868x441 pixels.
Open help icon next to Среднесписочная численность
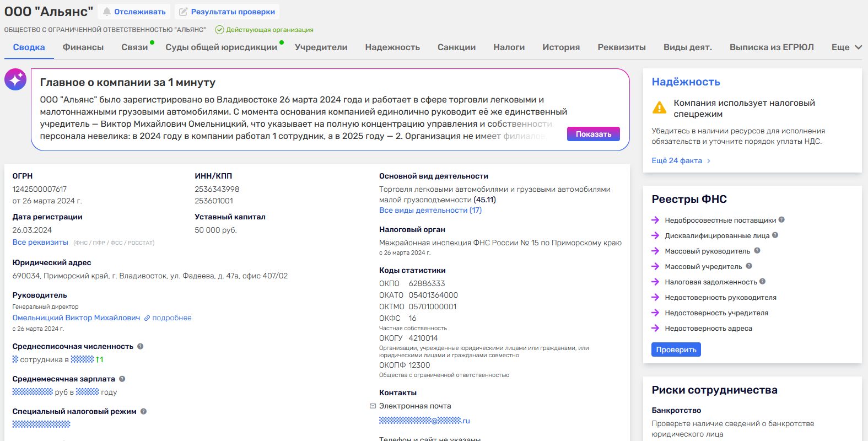[140, 346]
